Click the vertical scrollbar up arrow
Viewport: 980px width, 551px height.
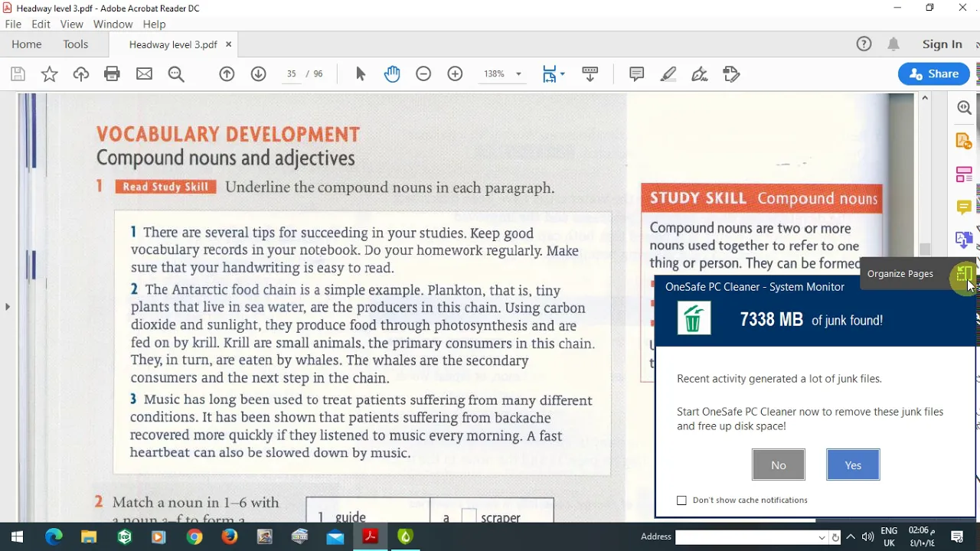point(925,98)
